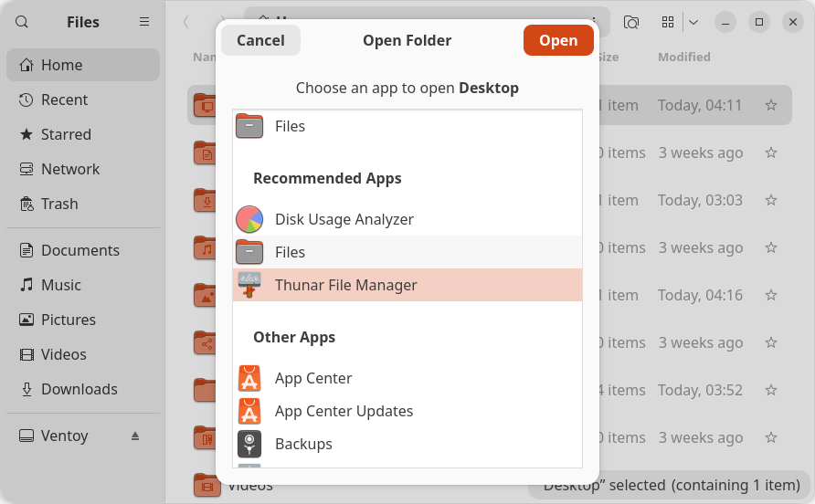
Task: Open the Files sidebar hamburger menu
Action: [144, 22]
